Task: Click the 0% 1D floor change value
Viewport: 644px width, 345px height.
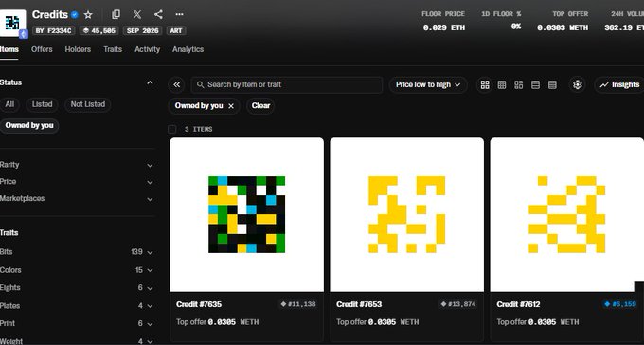Action: (x=516, y=27)
